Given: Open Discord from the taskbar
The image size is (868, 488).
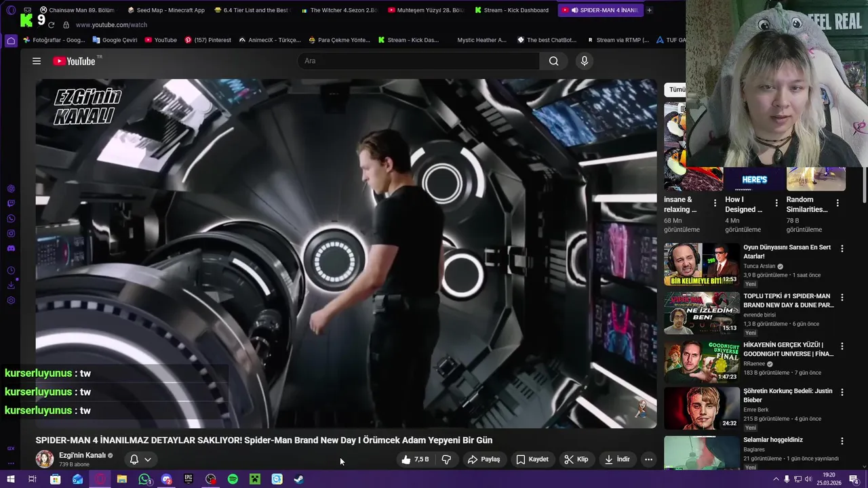Looking at the screenshot, I should pyautogui.click(x=167, y=479).
